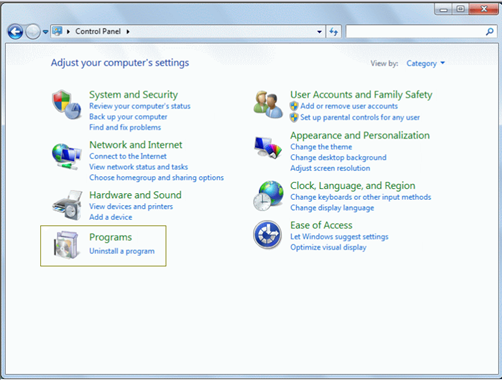Open the recent pages dropdown arrow
502x381 pixels.
(45, 32)
